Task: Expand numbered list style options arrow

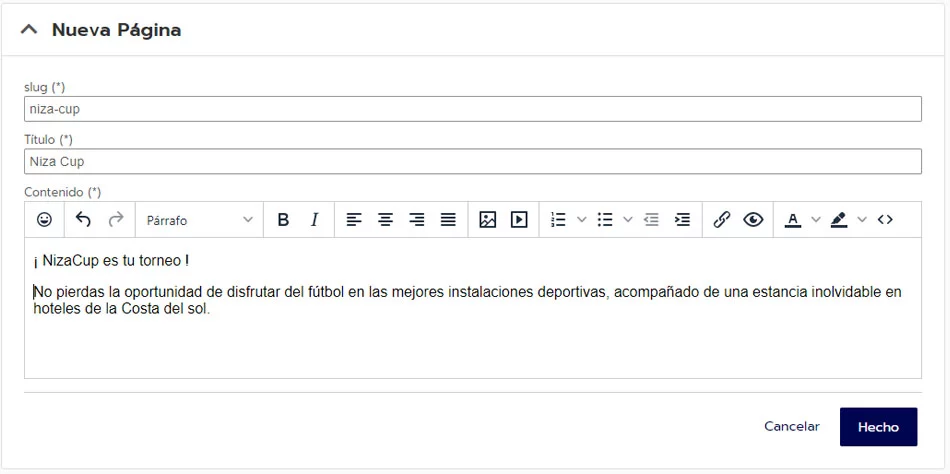Action: coord(581,220)
